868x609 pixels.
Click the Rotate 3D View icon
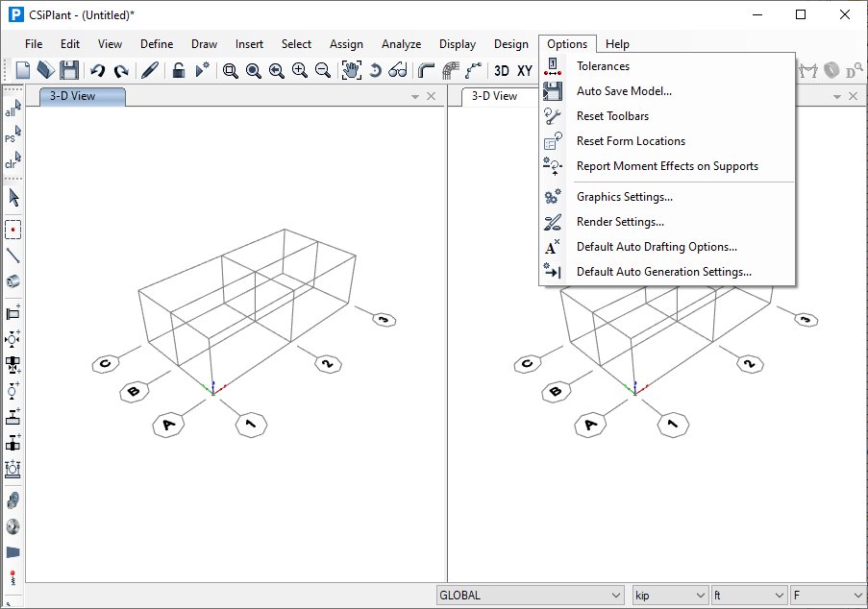pyautogui.click(x=375, y=71)
